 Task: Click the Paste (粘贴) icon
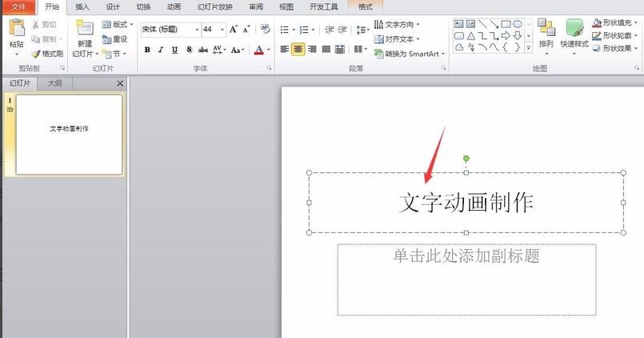pos(17,28)
